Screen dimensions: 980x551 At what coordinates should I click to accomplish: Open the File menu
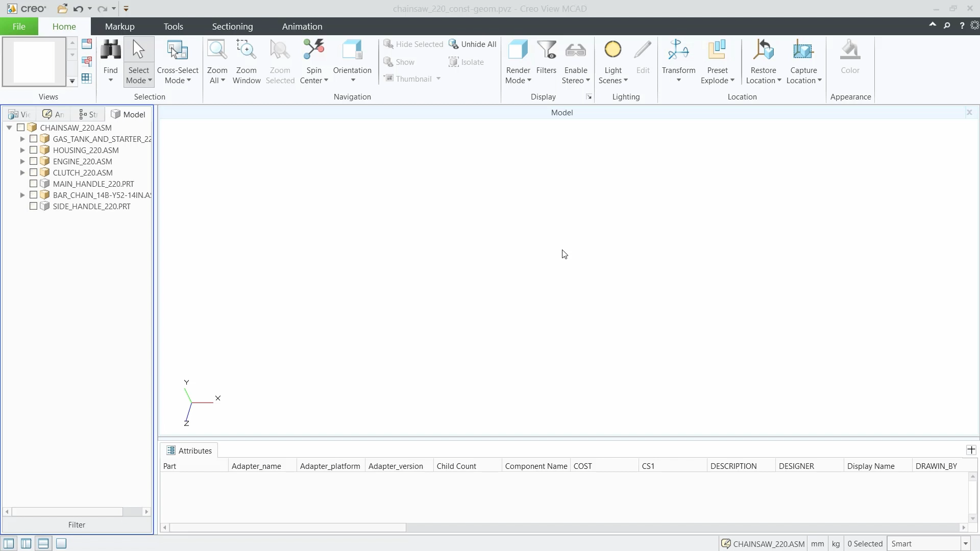coord(19,26)
